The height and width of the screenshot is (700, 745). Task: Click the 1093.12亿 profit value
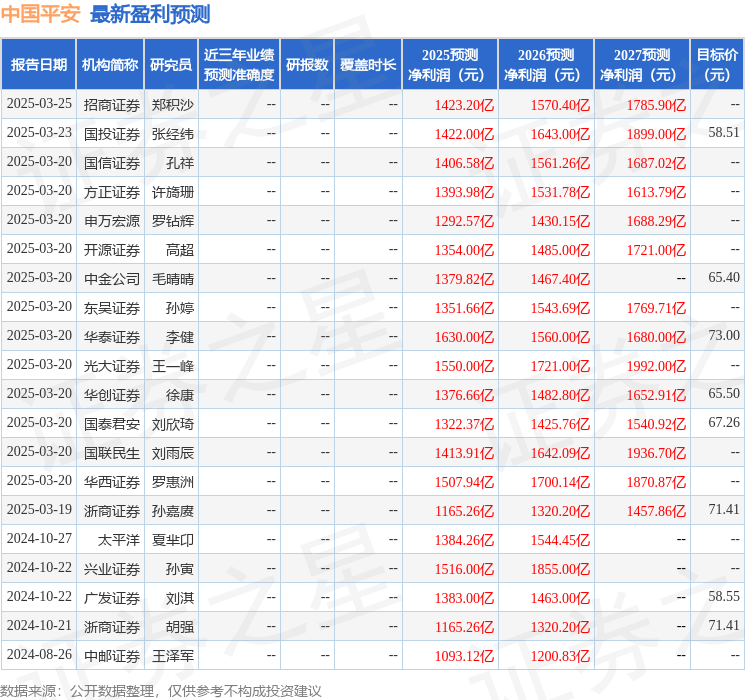[464, 656]
